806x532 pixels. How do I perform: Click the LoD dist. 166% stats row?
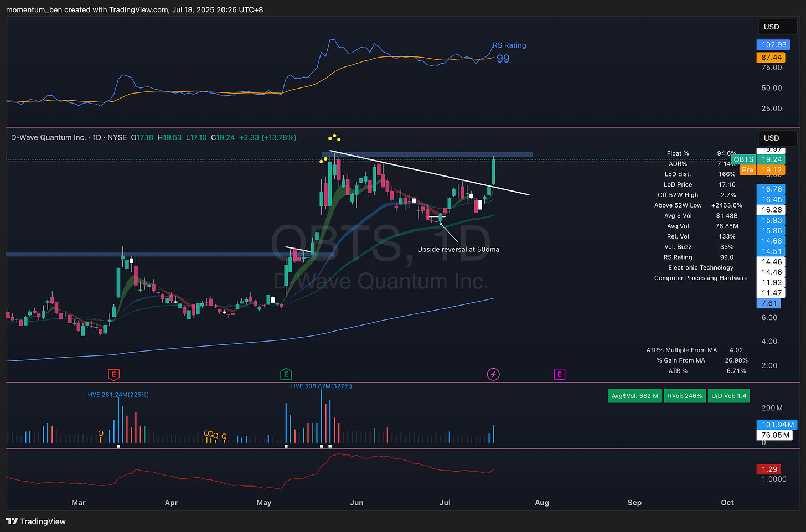(701, 174)
